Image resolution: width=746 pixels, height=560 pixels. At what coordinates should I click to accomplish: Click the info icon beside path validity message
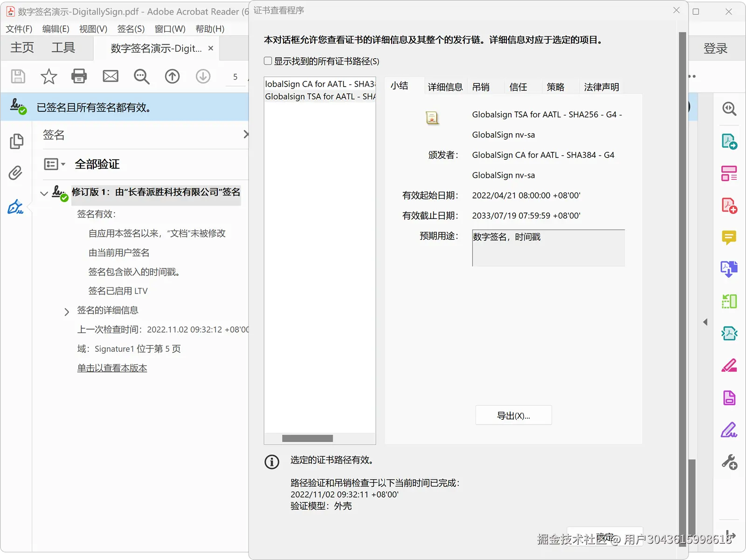(272, 462)
